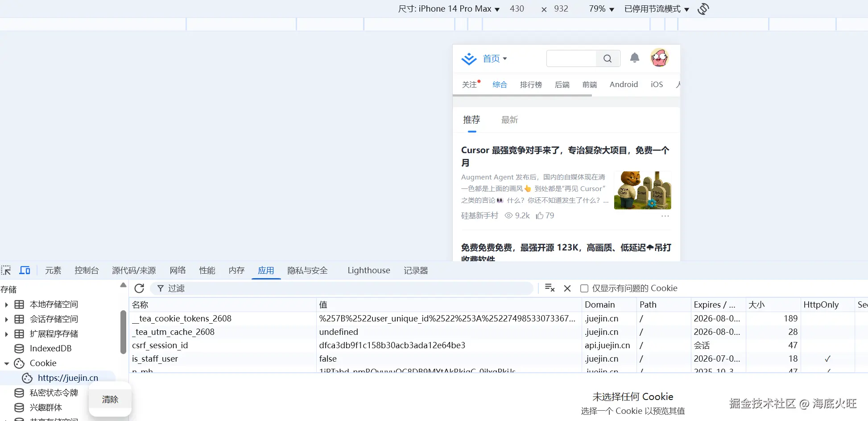
Task: Open the 免费免费免费 最强开源 article
Action: click(566, 252)
